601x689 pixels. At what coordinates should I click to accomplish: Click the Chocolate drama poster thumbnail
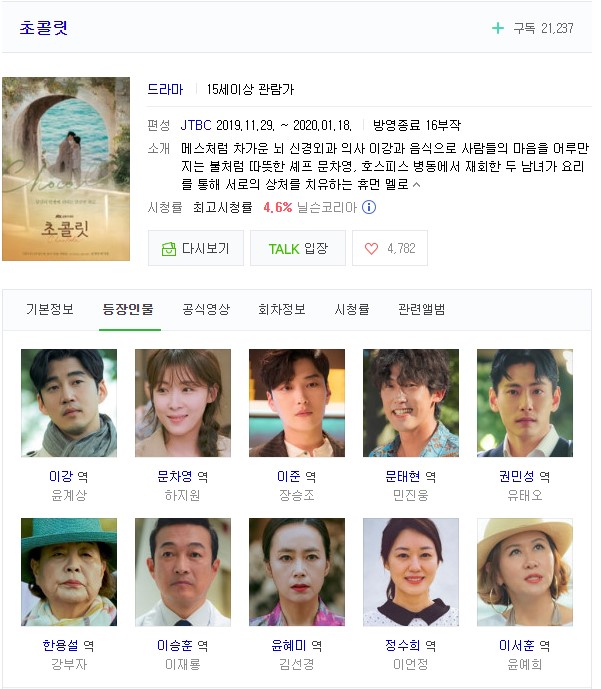(66, 169)
